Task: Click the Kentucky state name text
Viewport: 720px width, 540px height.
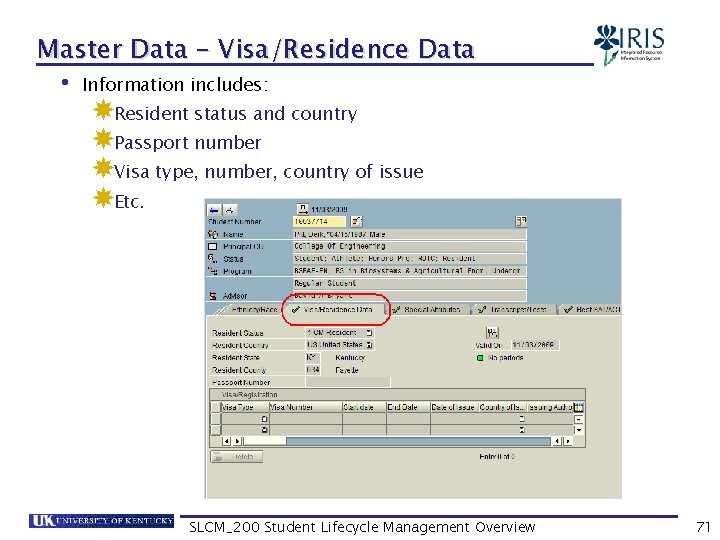Action: (350, 358)
